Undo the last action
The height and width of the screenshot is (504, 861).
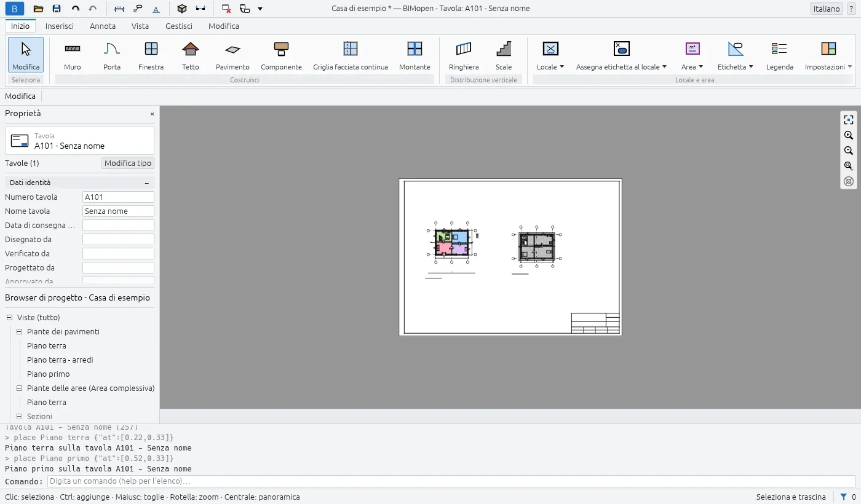coord(75,9)
